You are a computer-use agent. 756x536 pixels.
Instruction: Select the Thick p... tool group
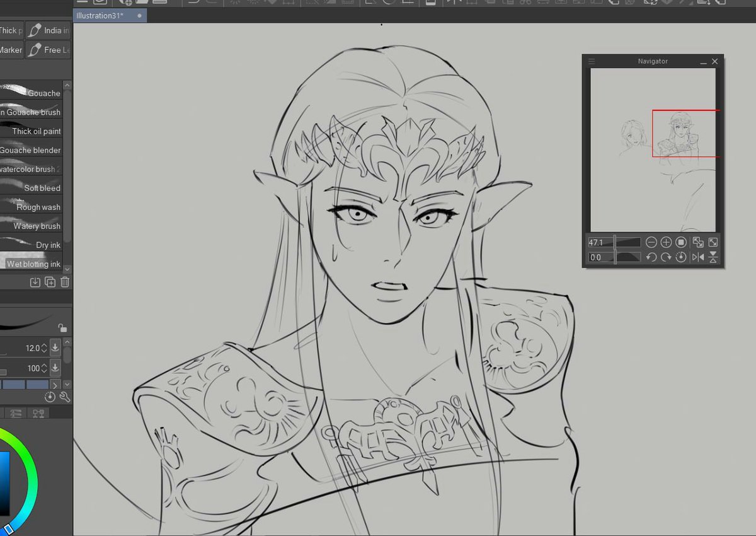coord(11,30)
